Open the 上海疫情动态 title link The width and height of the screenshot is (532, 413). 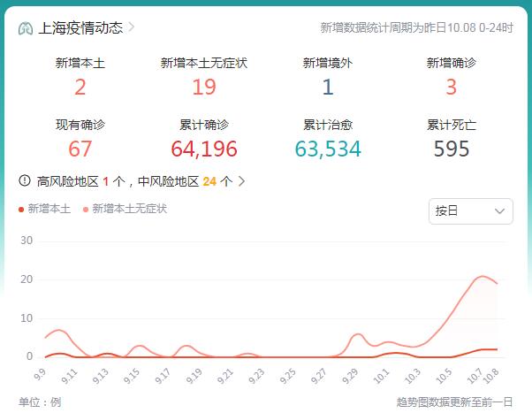(x=80, y=27)
